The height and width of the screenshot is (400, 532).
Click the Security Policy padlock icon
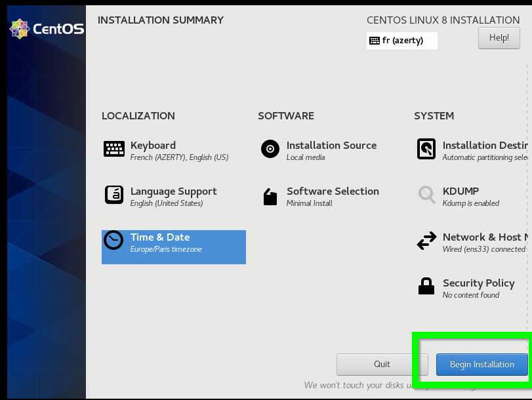[x=426, y=287]
